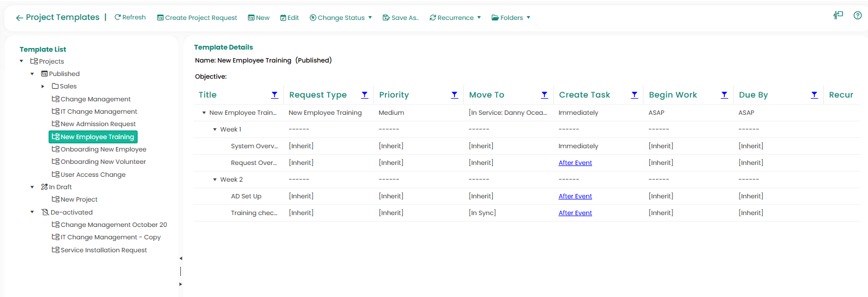Click After Event link for AD Set Up
This screenshot has width=868, height=297.
pos(575,196)
